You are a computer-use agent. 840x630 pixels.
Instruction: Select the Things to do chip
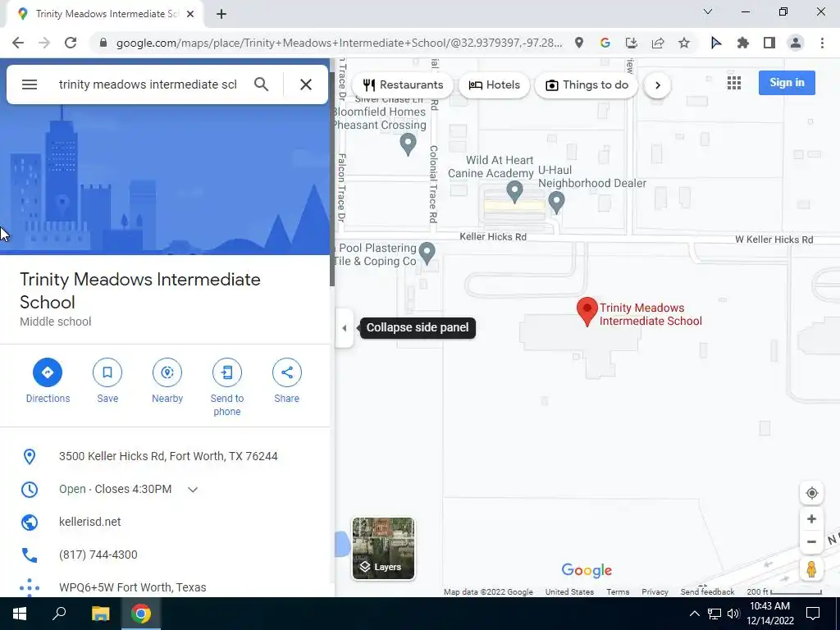pos(587,85)
